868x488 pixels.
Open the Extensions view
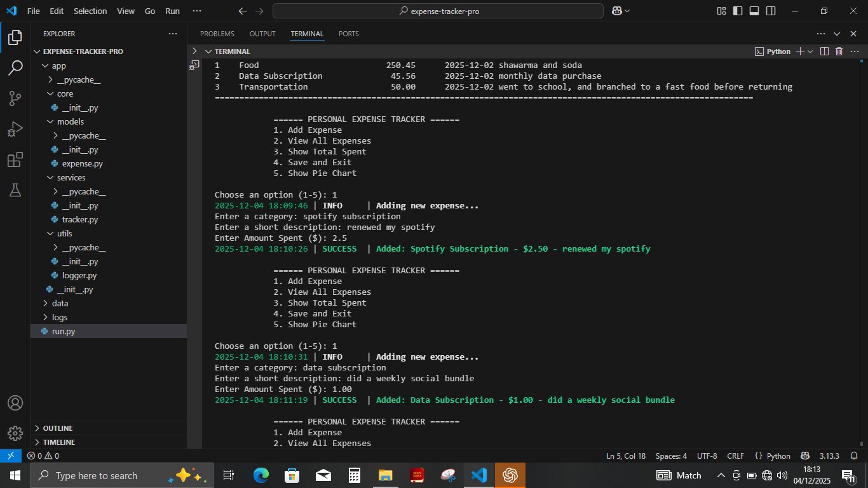[x=15, y=159]
